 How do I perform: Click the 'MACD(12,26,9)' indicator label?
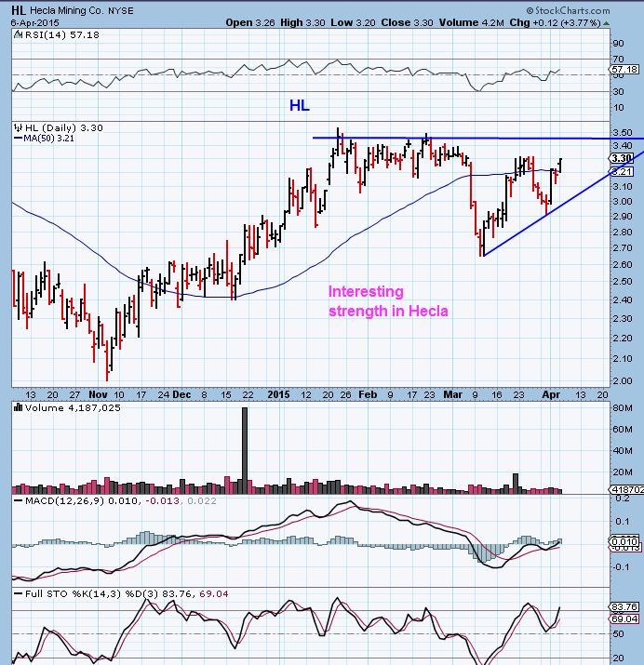tap(64, 501)
